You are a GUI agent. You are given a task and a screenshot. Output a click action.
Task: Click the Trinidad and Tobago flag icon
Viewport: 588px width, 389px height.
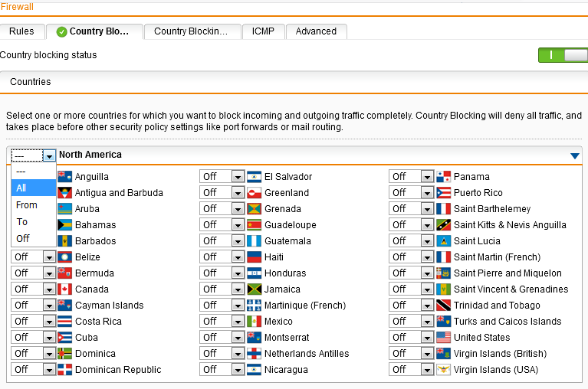click(443, 306)
